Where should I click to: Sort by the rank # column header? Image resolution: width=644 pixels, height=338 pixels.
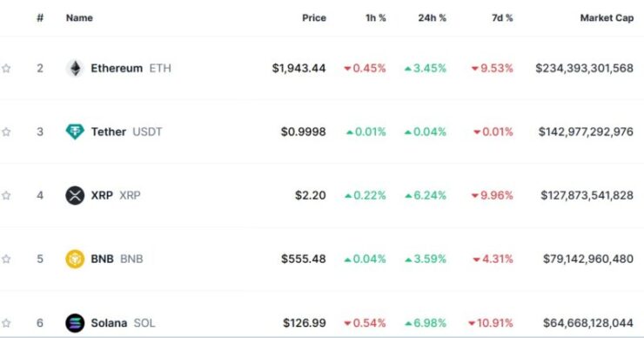click(40, 18)
